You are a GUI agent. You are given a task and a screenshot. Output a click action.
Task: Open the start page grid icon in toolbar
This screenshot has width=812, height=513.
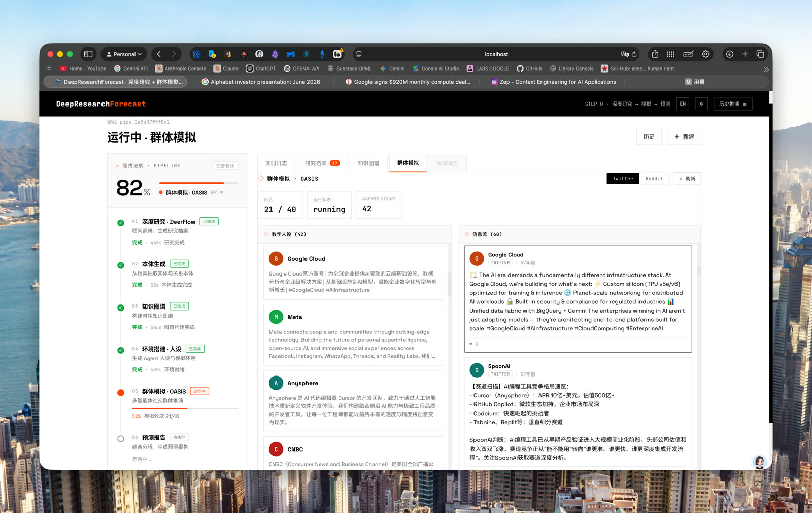(670, 54)
